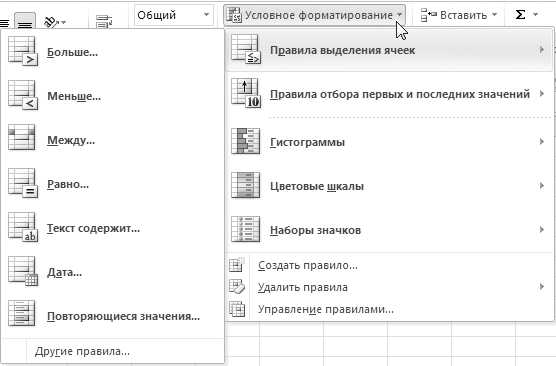556x366 pixels.
Task: Click the Между rule icon
Action: [22, 138]
